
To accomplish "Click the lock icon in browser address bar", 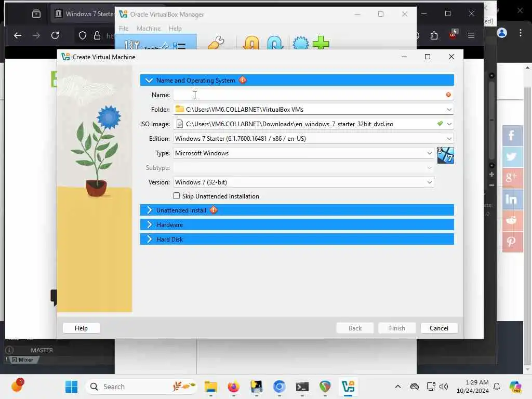I will pyautogui.click(x=97, y=35).
